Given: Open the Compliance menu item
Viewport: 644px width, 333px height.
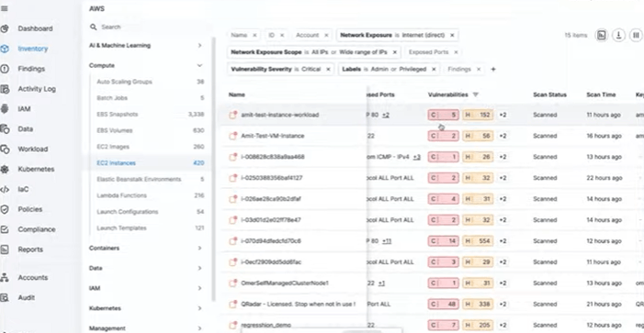Looking at the screenshot, I should [37, 229].
